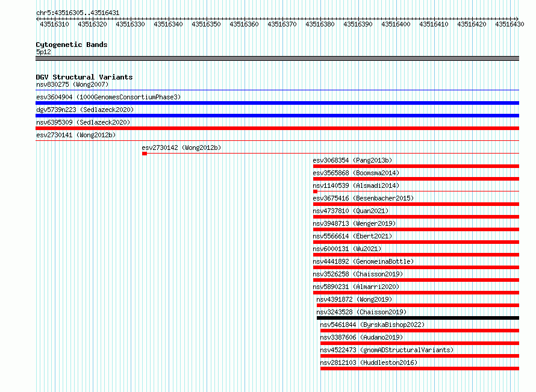Open nsv4391872 (Wong2019) variant
This screenshot has width=536, height=392.
[354, 299]
